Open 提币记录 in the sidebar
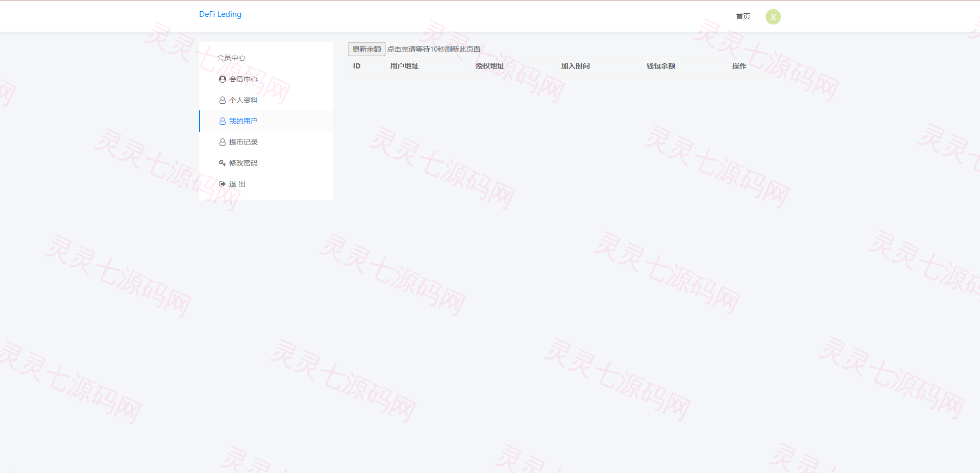The image size is (980, 473). pos(266,142)
